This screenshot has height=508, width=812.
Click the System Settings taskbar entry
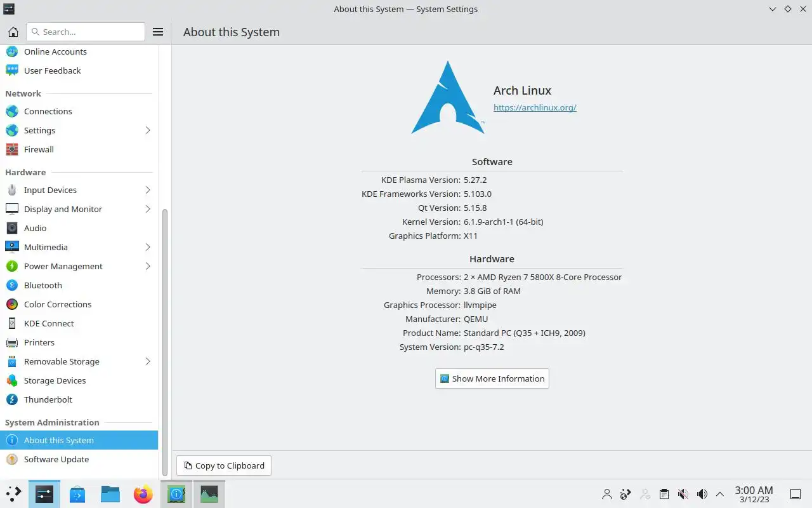tap(44, 494)
